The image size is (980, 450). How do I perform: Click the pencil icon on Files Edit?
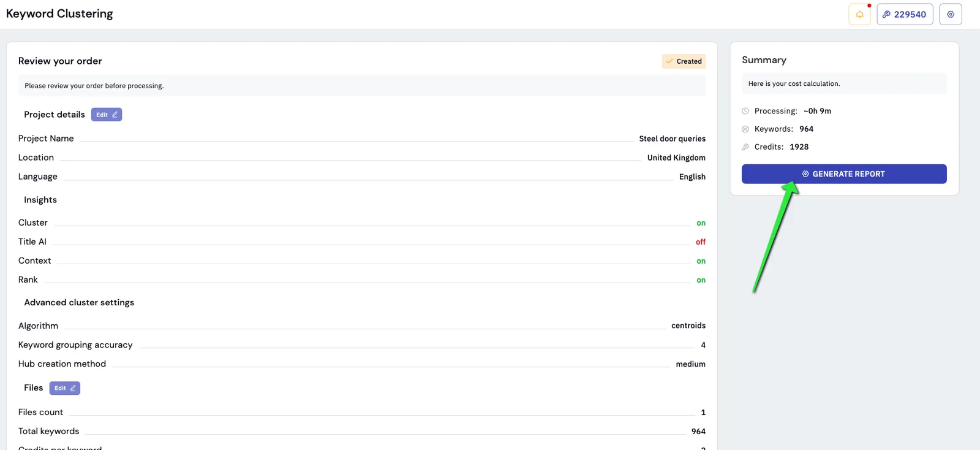73,388
